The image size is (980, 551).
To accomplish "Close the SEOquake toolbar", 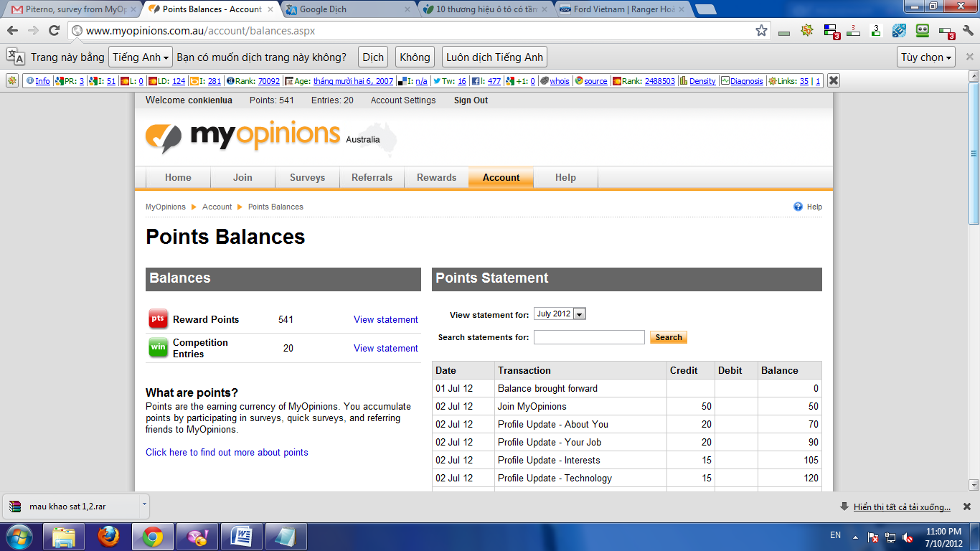I will tap(833, 81).
